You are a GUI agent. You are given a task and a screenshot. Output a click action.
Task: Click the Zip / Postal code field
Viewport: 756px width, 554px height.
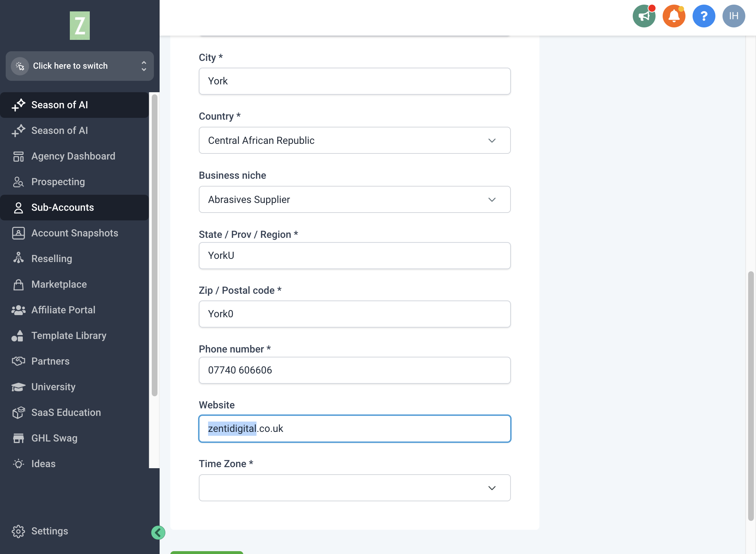[x=354, y=314]
